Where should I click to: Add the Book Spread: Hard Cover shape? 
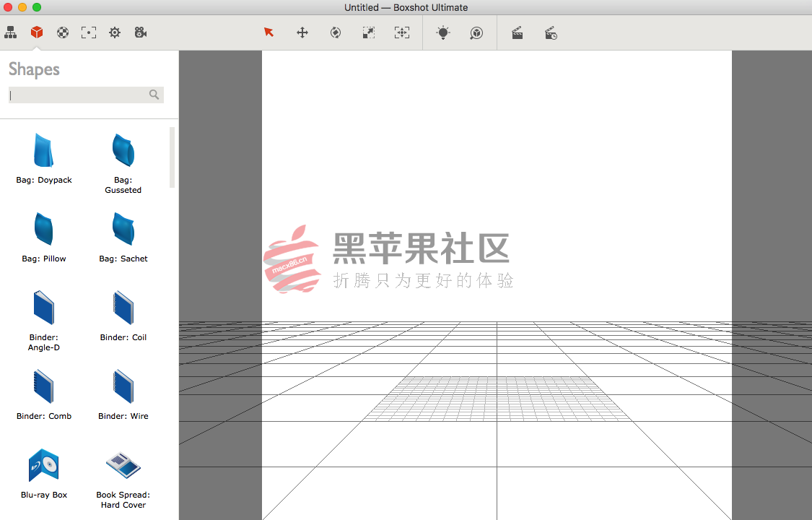[123, 479]
